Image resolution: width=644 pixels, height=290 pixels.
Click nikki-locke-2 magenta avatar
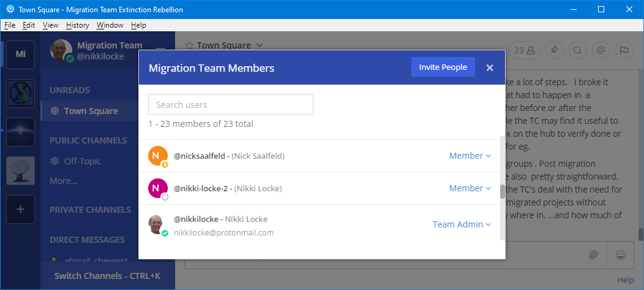(158, 188)
